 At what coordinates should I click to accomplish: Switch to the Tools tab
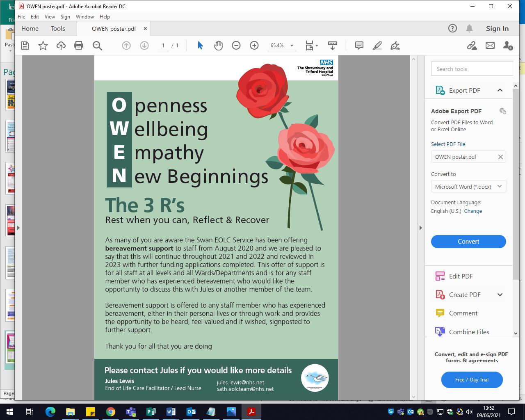[58, 29]
